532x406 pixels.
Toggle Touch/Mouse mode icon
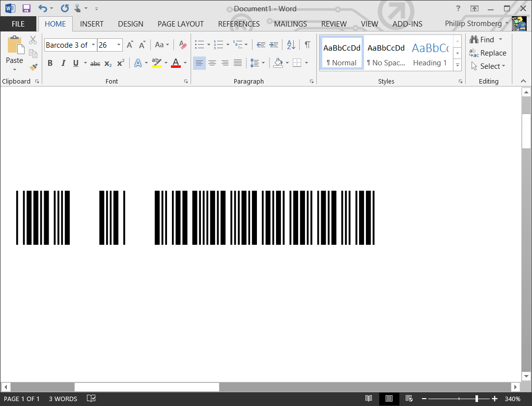coord(78,8)
